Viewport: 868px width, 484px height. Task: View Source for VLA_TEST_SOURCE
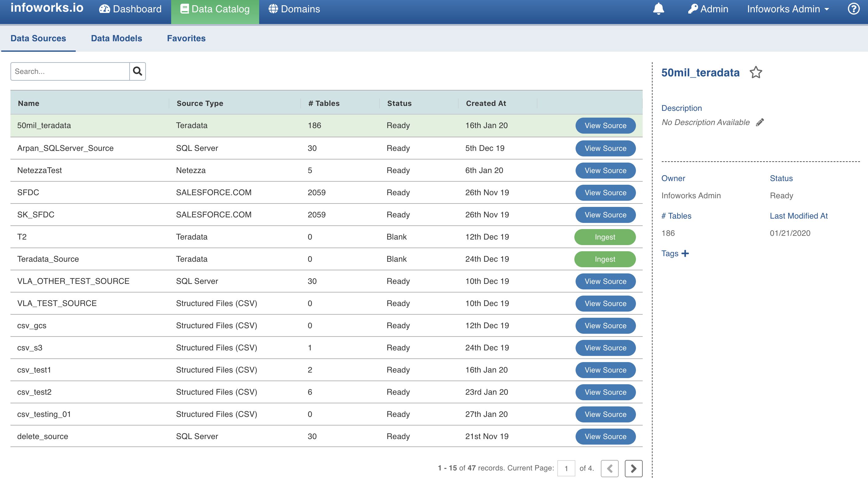[605, 303]
